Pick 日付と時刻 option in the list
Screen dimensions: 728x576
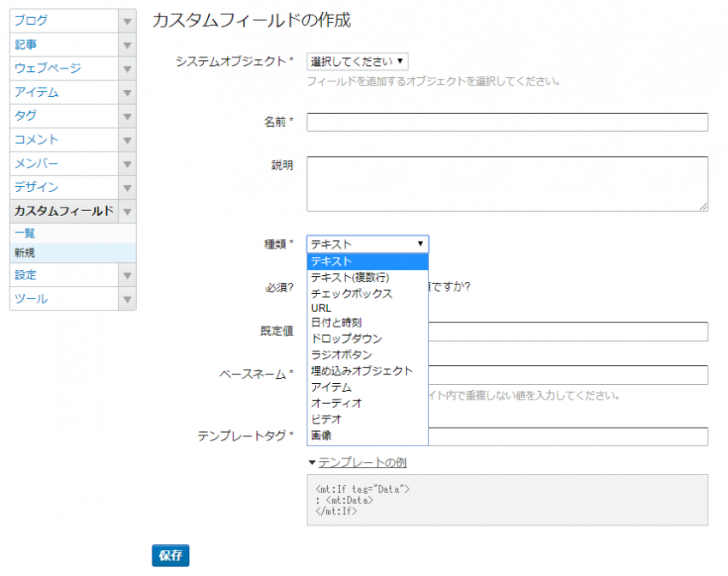point(336,323)
